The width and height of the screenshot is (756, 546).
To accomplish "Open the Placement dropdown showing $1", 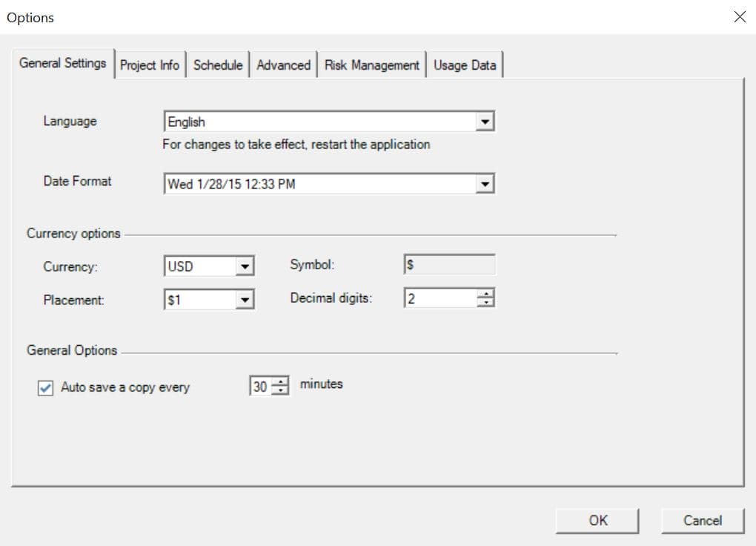I will pos(245,300).
